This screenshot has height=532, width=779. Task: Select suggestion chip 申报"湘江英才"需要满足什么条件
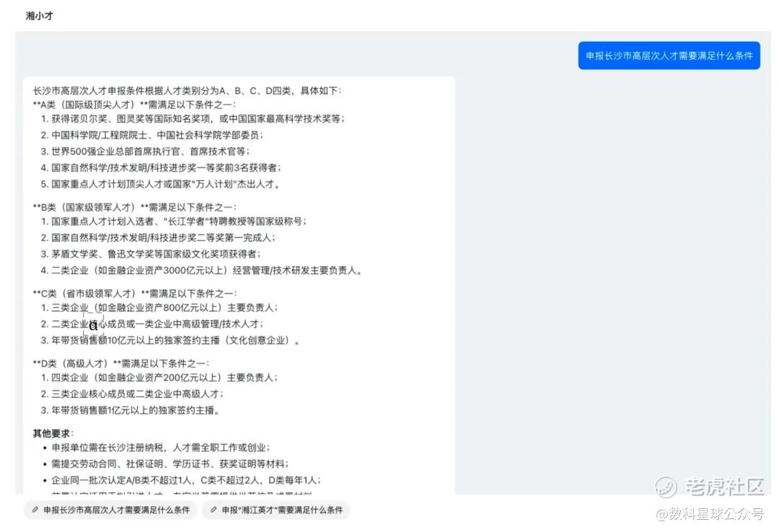coord(276,510)
